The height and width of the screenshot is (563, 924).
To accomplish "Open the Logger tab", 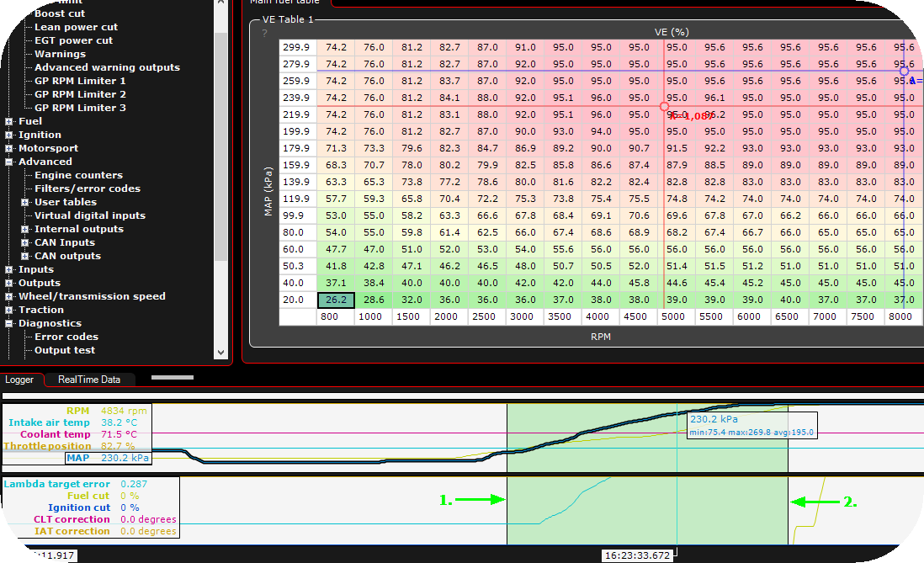I will click(x=19, y=380).
